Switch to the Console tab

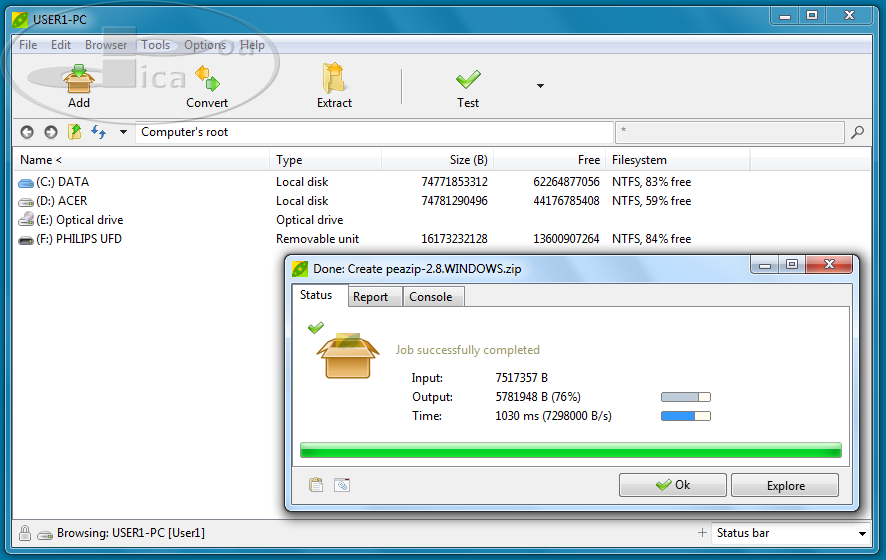430,297
